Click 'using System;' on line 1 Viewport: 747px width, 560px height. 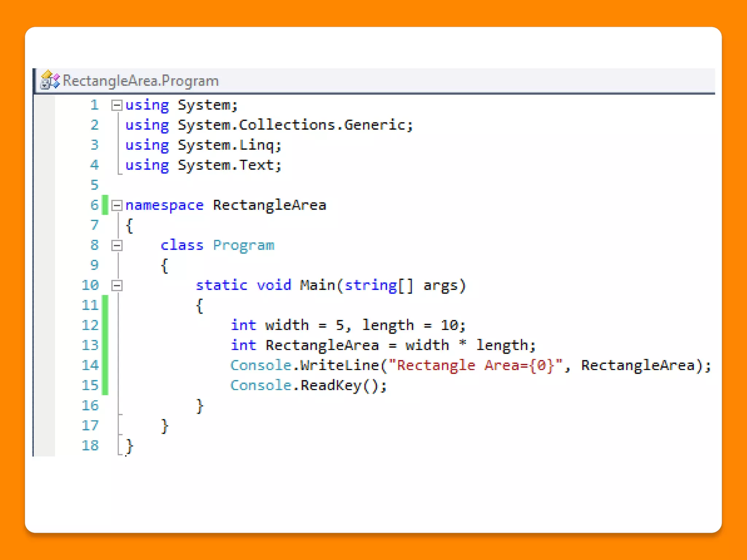coord(182,105)
